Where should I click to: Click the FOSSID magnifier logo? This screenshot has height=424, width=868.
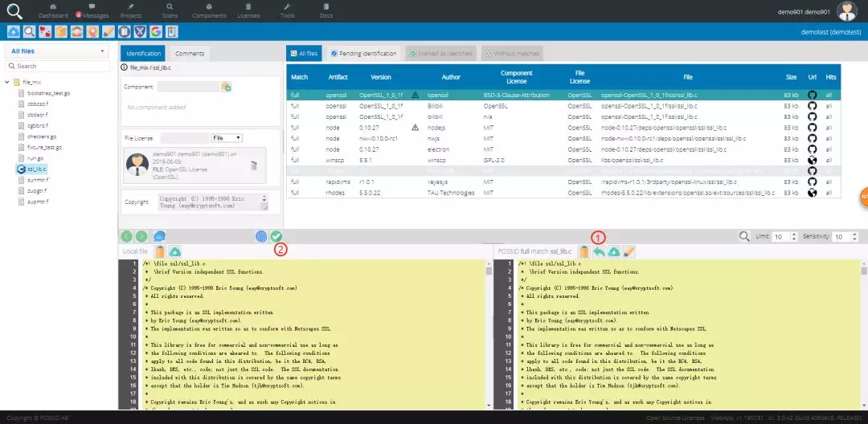coord(15,11)
